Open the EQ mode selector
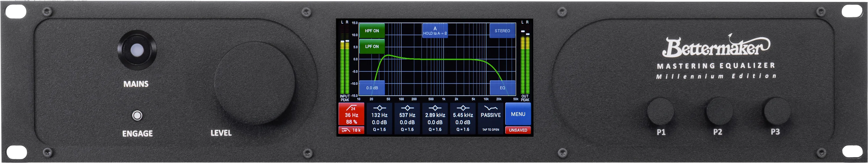 click(x=502, y=88)
